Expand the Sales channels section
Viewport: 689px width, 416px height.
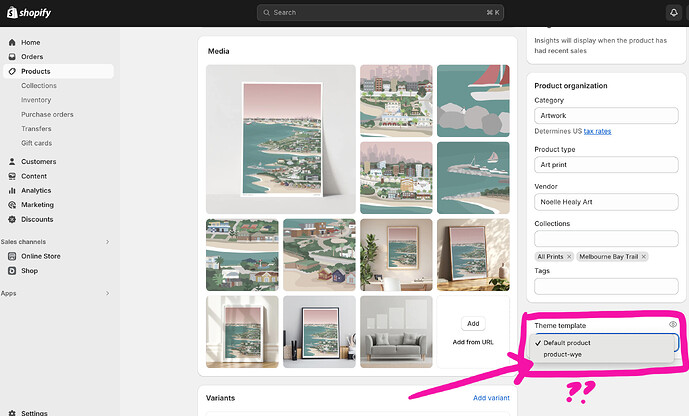click(x=107, y=242)
